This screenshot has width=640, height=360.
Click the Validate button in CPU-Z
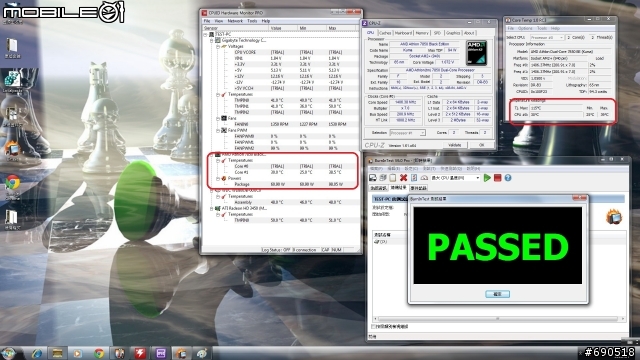[x=454, y=145]
